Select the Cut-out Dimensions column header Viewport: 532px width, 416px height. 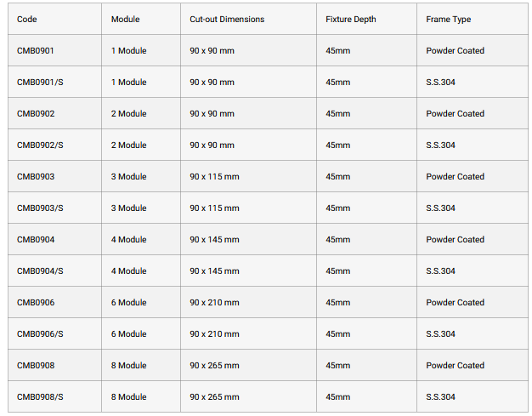pos(227,20)
